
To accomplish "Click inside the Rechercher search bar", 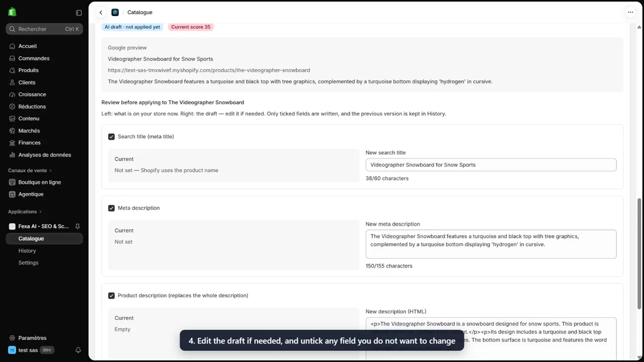I will pos(44,29).
